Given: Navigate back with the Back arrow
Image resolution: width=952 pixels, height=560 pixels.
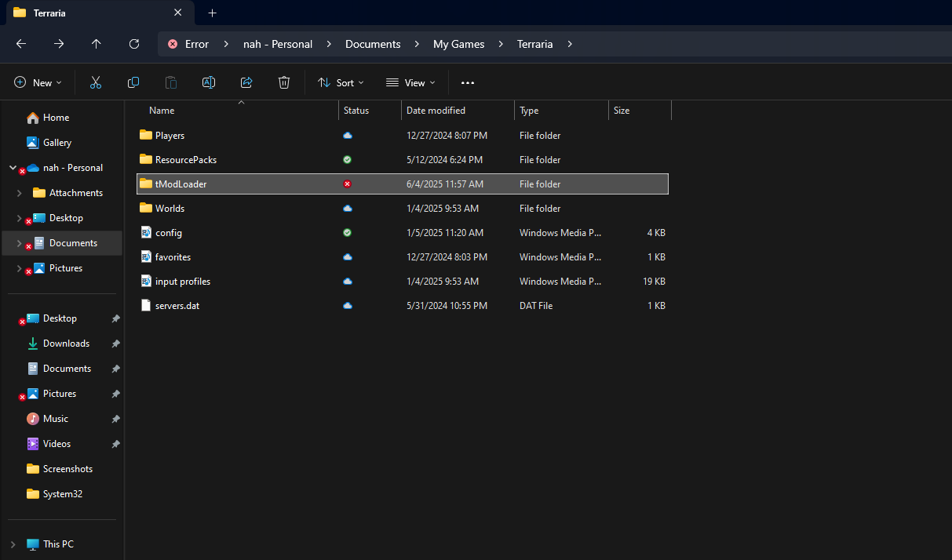Looking at the screenshot, I should (21, 44).
